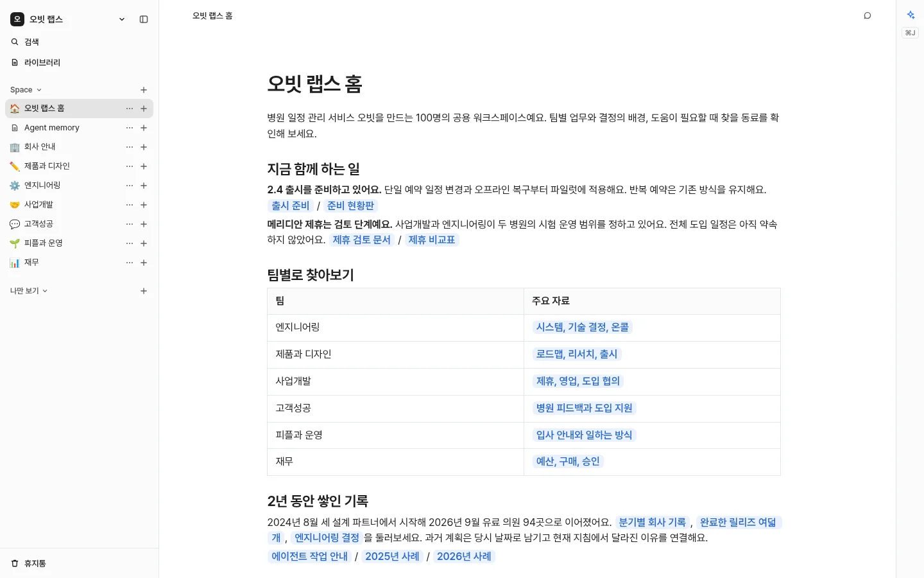Viewport: 924px width, 578px height.
Task: Add a subpage under 오빗 랩스 홈
Action: (144, 109)
